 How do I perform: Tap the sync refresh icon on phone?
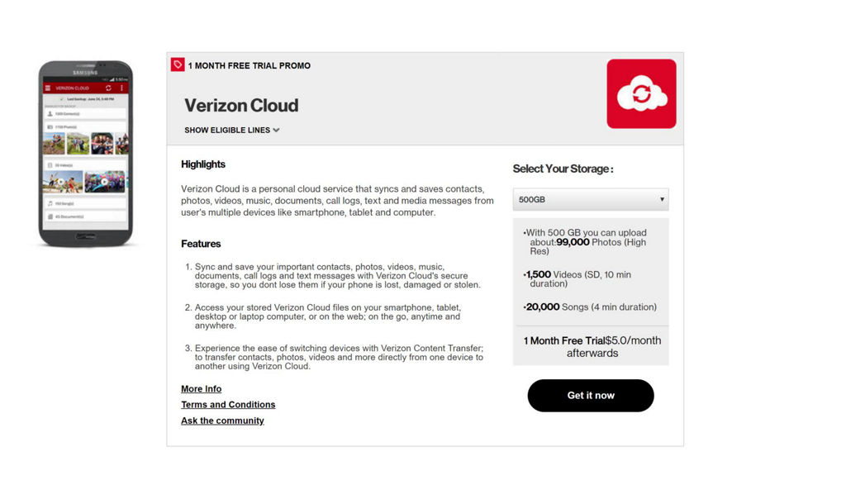tap(108, 88)
